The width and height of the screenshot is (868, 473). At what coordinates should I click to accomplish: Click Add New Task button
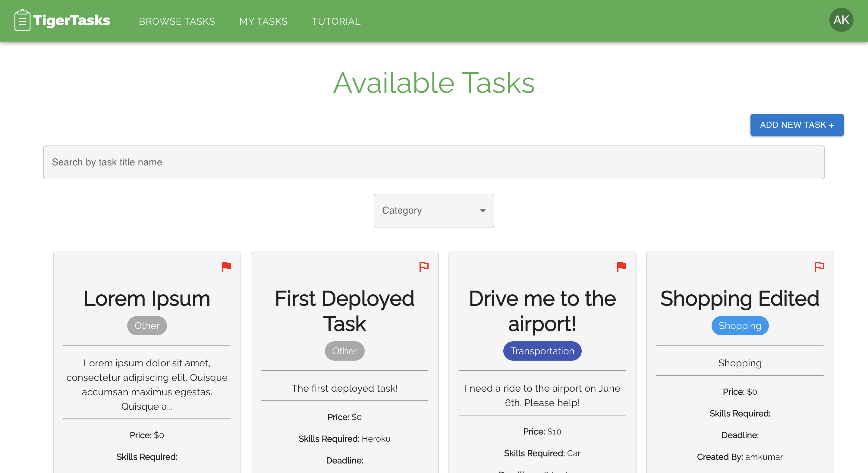pos(797,125)
